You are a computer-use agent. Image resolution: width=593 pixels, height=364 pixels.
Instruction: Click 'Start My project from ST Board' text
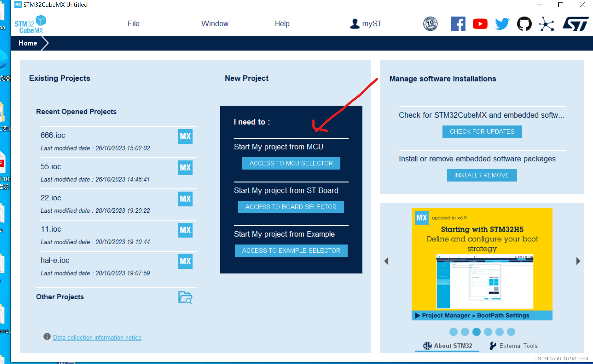point(286,190)
